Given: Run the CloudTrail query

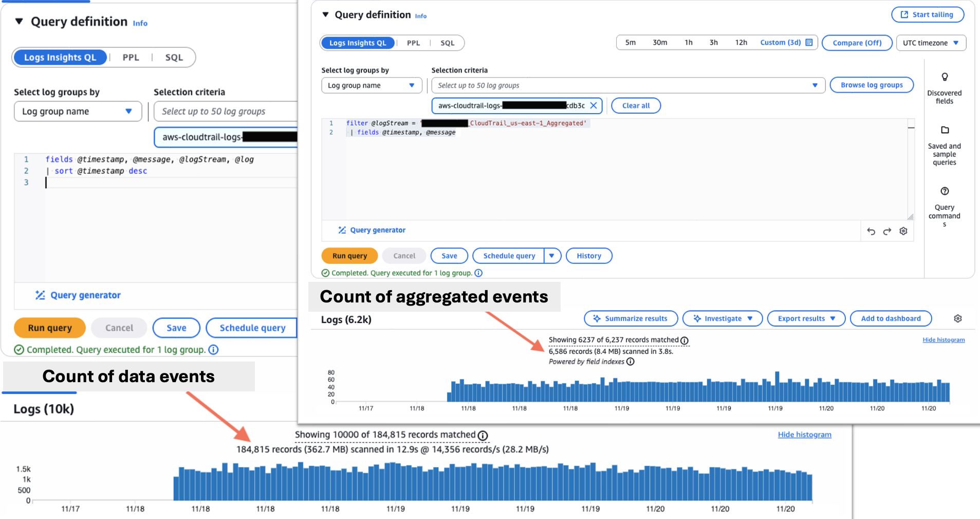Looking at the screenshot, I should pos(349,256).
